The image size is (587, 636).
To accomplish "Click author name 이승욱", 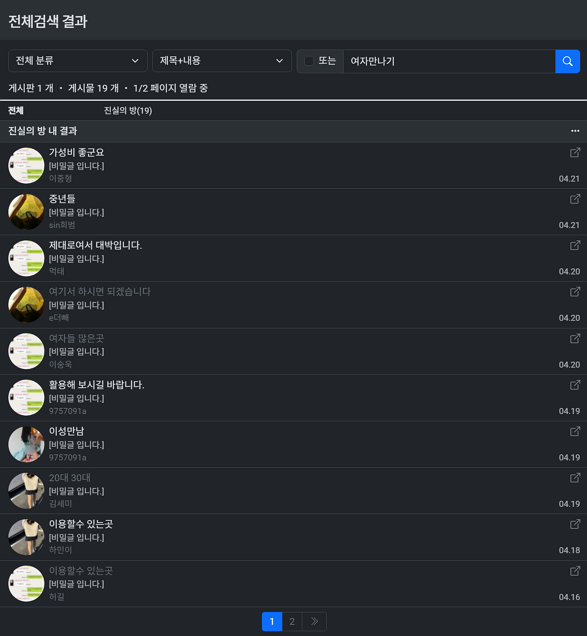I will [60, 364].
